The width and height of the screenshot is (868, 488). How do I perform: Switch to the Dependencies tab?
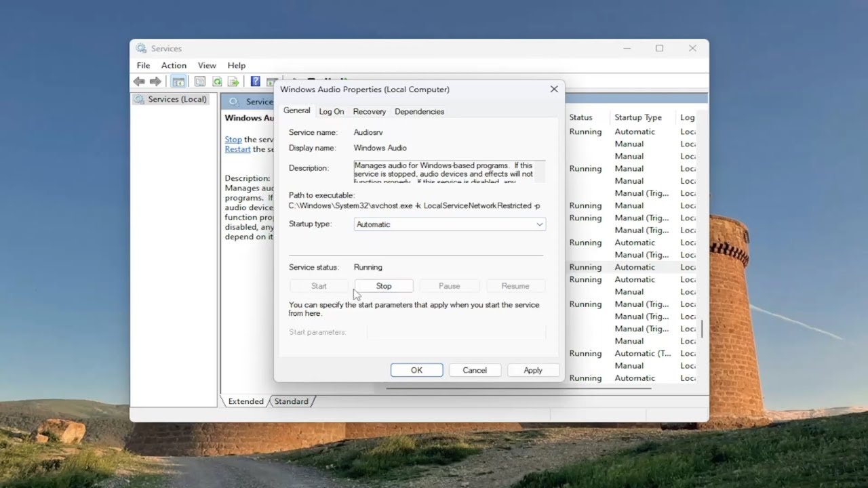tap(419, 111)
